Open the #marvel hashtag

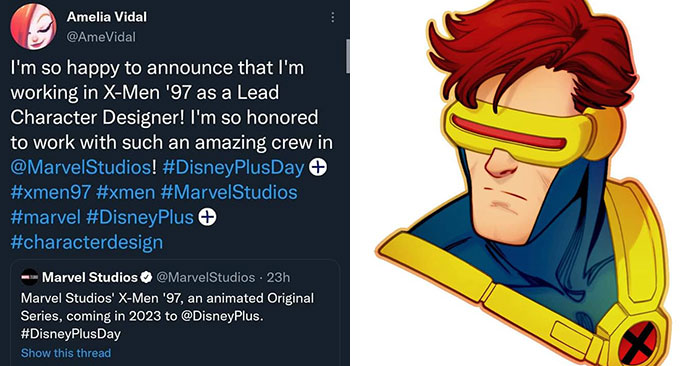(x=46, y=217)
